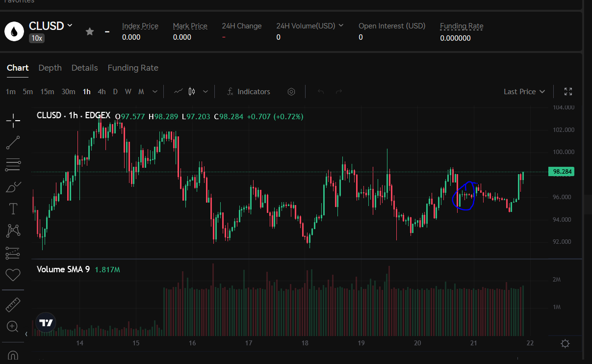Select the D daily timeframe
Viewport: 592px width, 364px height.
(x=115, y=92)
